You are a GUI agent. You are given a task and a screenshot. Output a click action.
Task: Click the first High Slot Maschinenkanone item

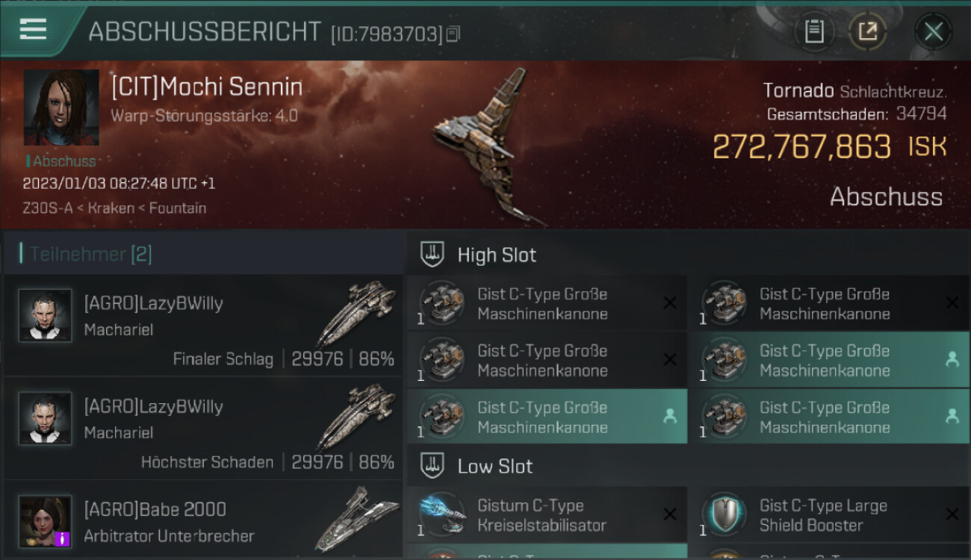(547, 303)
